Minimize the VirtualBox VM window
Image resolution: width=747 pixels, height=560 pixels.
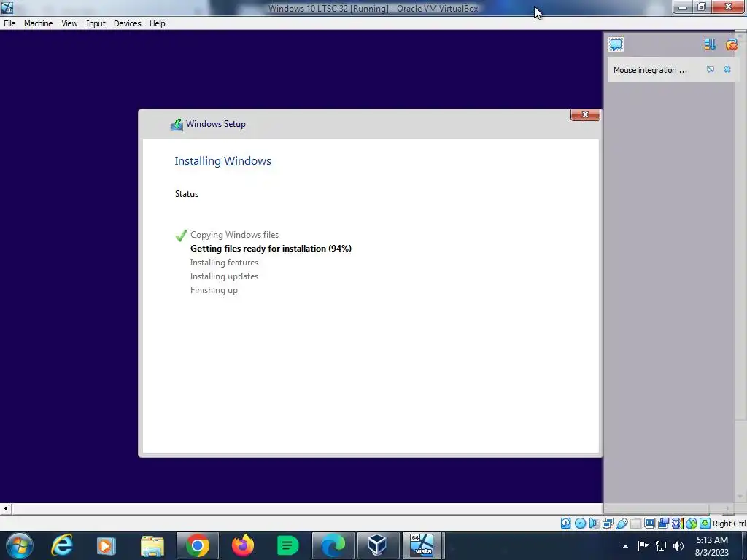coord(683,7)
